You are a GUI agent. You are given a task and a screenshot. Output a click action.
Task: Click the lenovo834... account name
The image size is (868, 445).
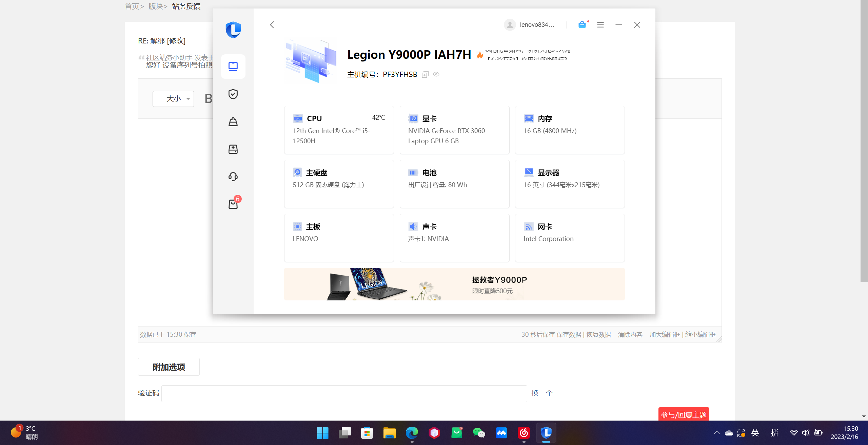coord(537,25)
